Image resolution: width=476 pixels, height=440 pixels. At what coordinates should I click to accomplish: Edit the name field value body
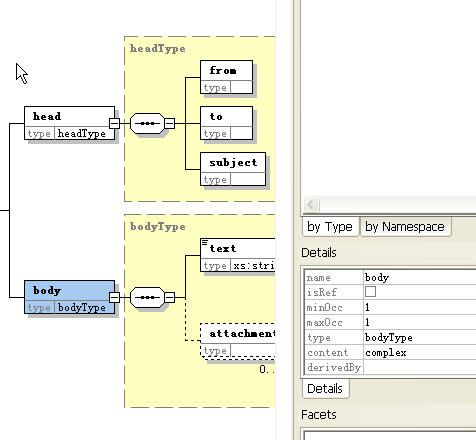(419, 277)
